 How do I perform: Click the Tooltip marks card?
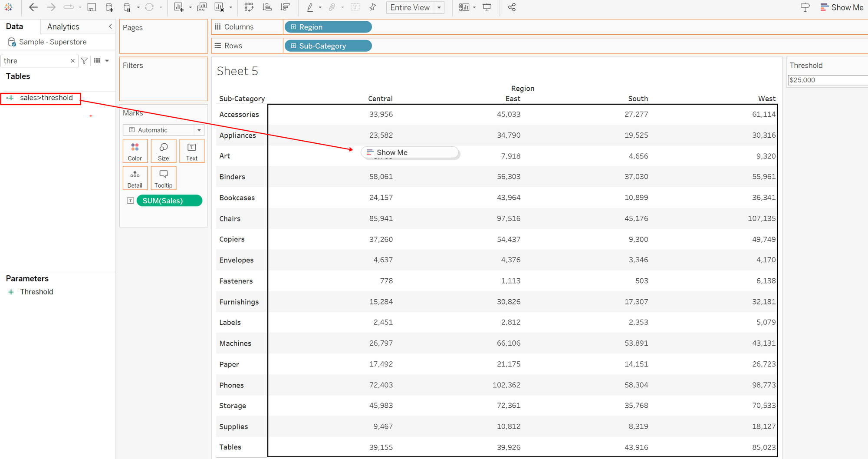click(x=163, y=178)
